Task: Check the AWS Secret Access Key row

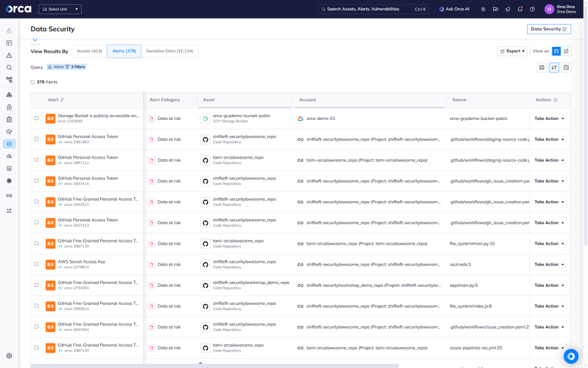Action: tap(36, 264)
